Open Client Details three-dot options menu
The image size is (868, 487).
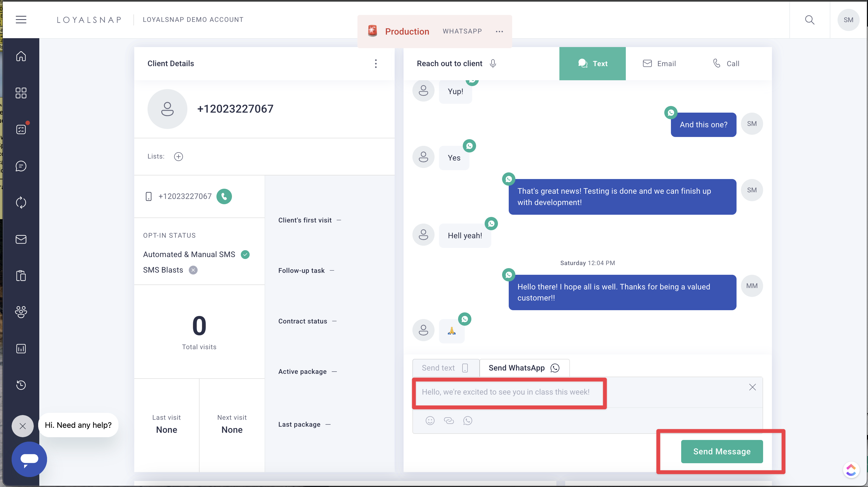pyautogui.click(x=376, y=64)
